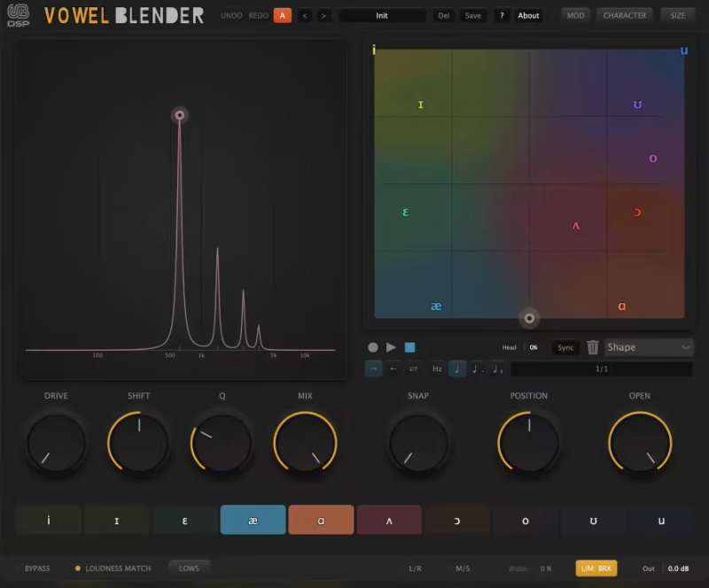
Task: Select vowel ɛ on the XY pad
Action: pos(405,213)
